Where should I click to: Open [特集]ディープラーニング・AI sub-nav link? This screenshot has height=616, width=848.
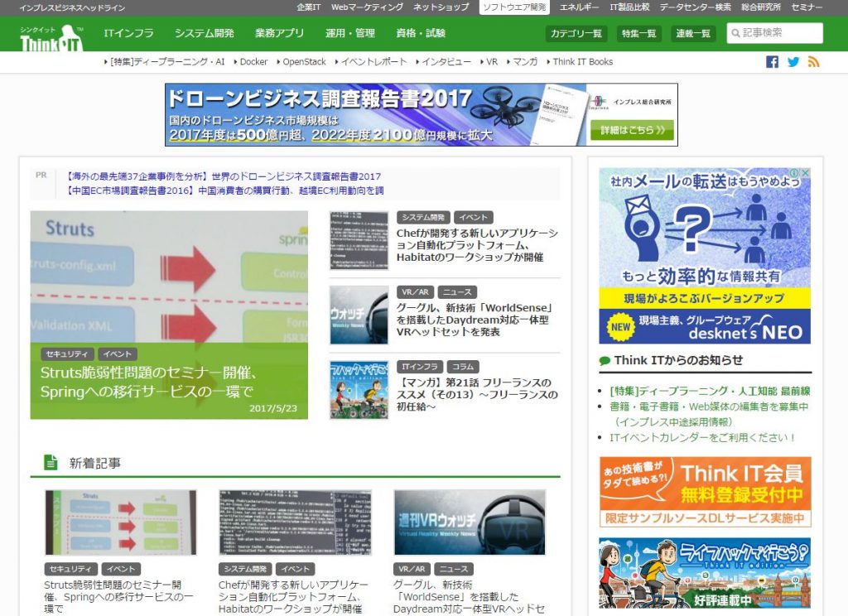(x=167, y=61)
